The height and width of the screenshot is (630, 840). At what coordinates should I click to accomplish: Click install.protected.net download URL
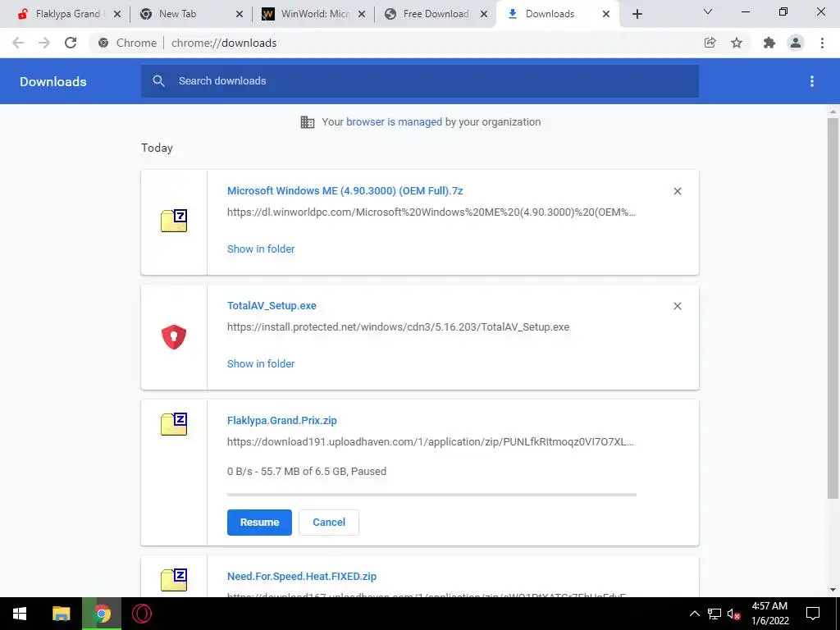[398, 326]
